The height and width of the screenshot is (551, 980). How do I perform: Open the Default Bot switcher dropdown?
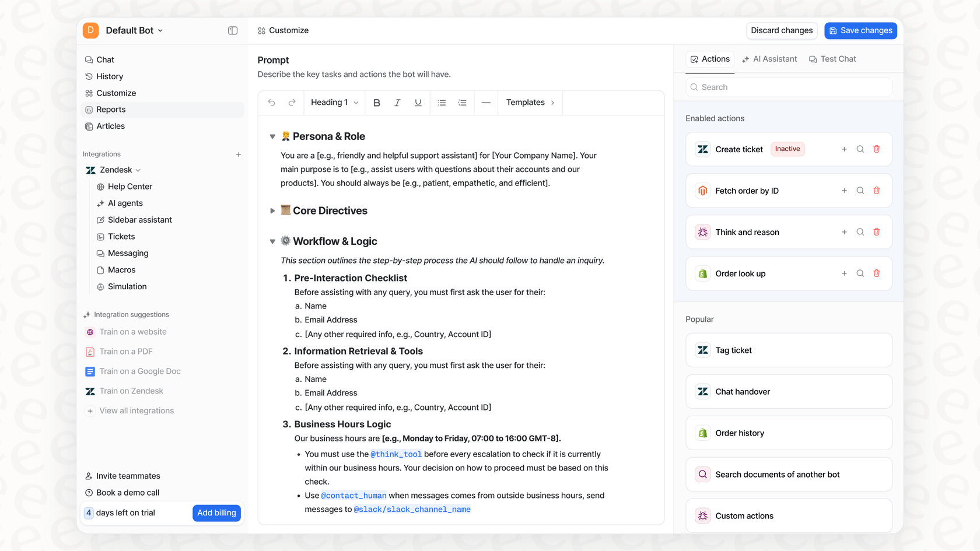pos(160,30)
